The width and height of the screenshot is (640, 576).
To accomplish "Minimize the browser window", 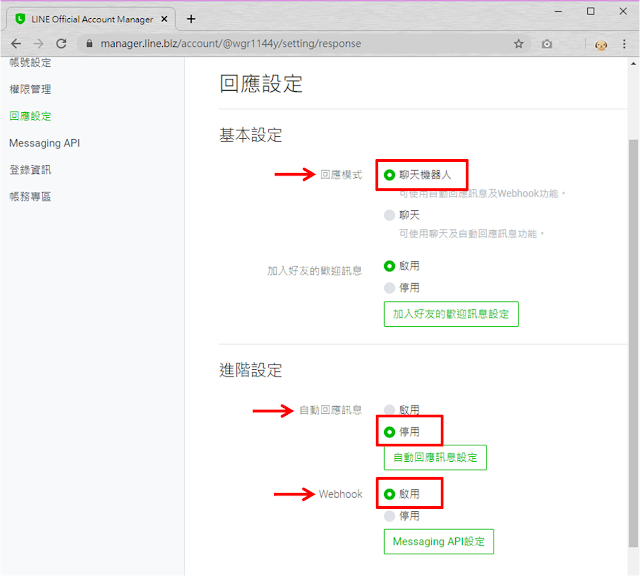I will pos(558,11).
